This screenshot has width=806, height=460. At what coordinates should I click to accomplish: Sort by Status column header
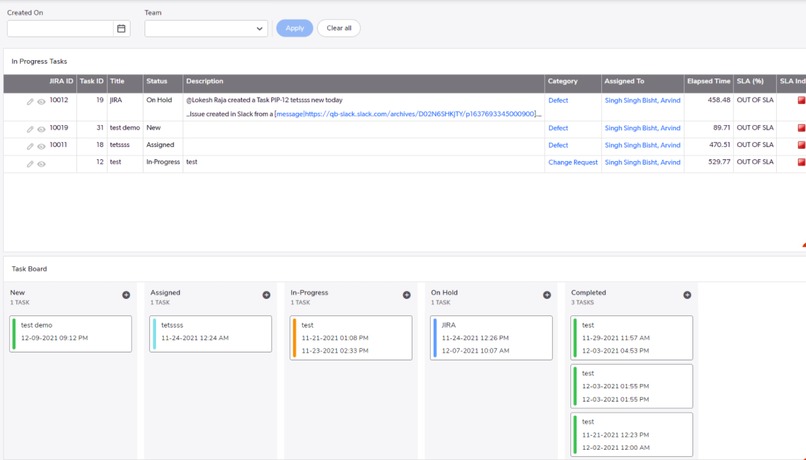[157, 81]
